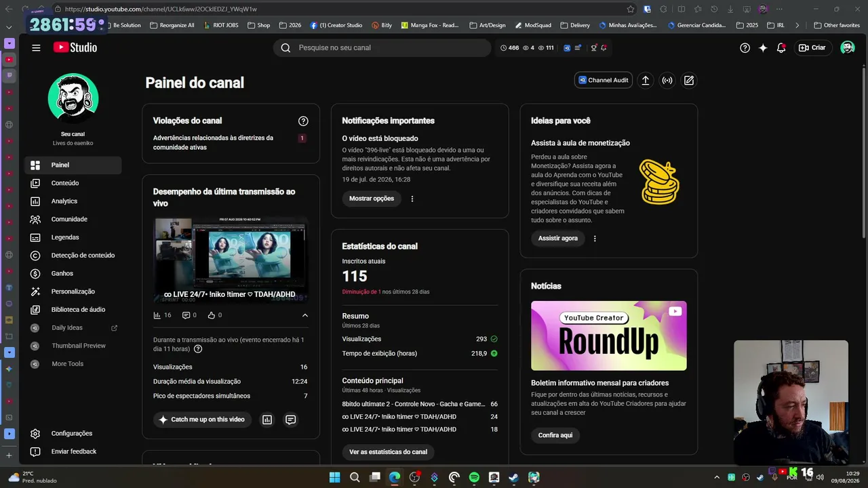Click the trophy icon in the header stats bar
The height and width of the screenshot is (488, 868).
593,47
